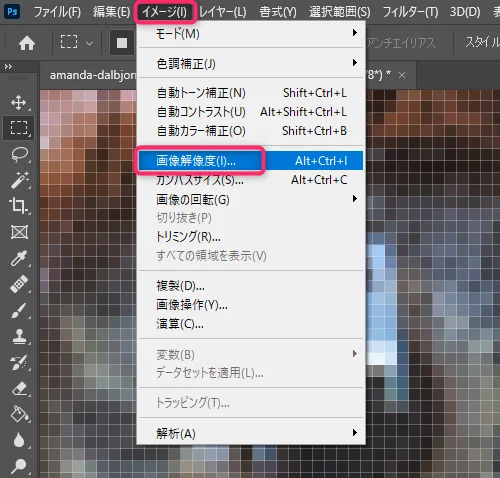Choose 自動カラー補正(O) menu entry

click(x=251, y=131)
